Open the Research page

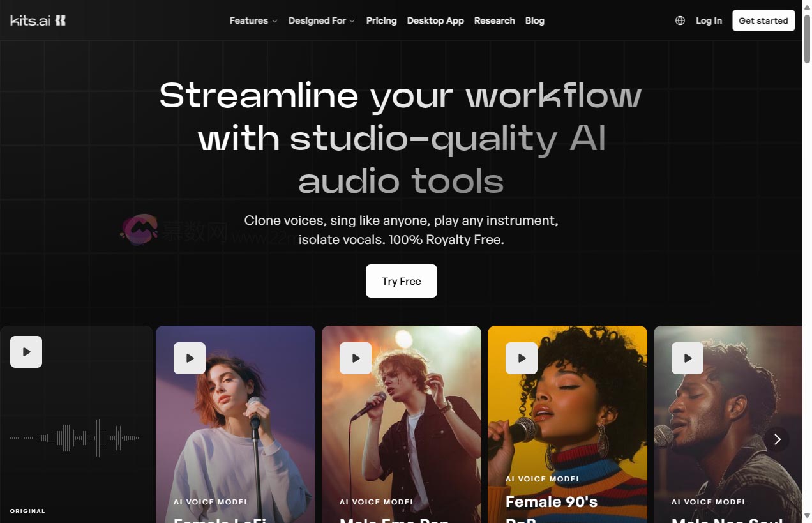pos(494,20)
